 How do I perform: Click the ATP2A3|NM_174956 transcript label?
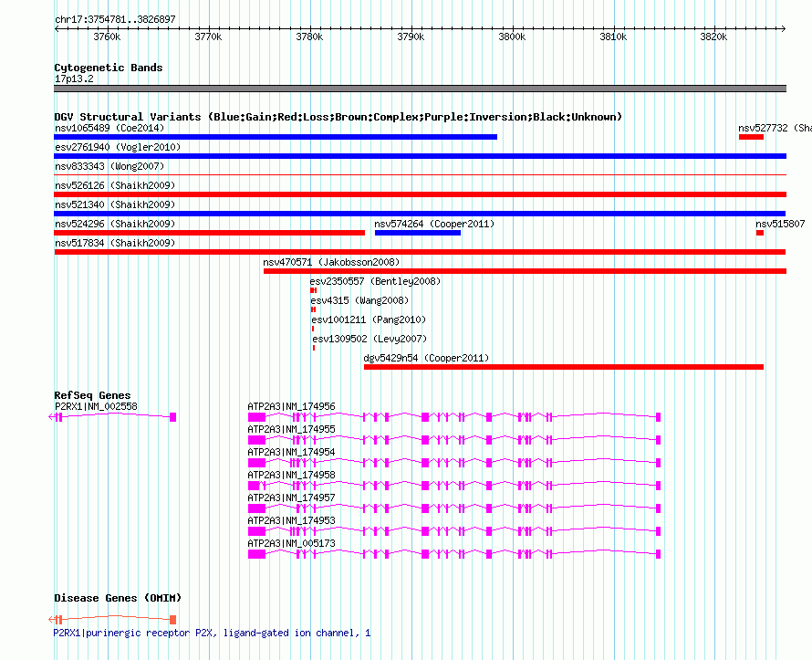(x=291, y=406)
